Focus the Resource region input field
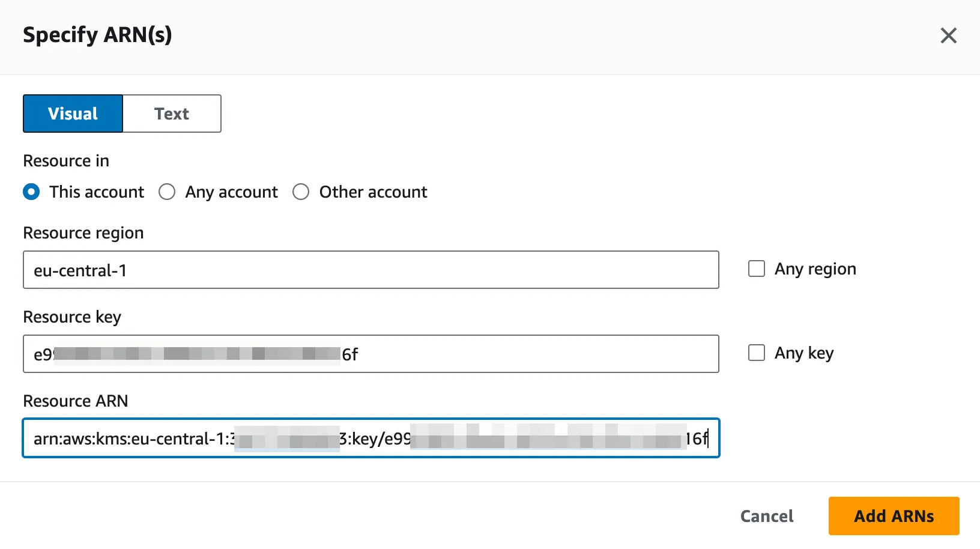This screenshot has width=980, height=549. [x=371, y=270]
